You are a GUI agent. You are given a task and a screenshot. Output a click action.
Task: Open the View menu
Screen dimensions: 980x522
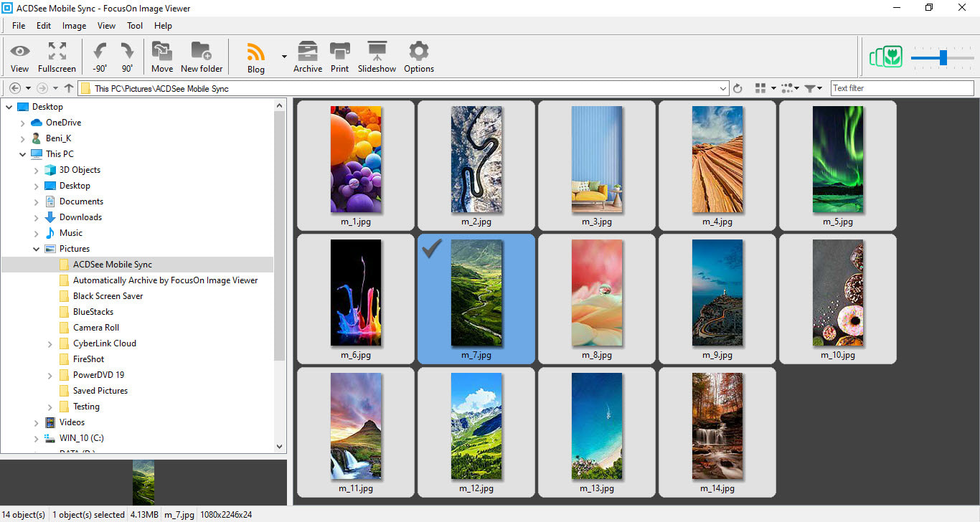pos(106,26)
